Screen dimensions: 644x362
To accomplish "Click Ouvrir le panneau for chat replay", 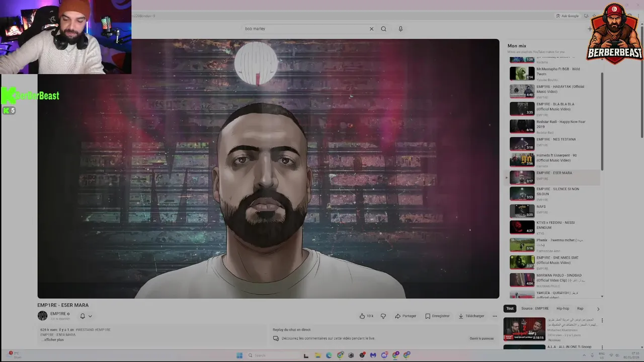I will tap(481, 338).
